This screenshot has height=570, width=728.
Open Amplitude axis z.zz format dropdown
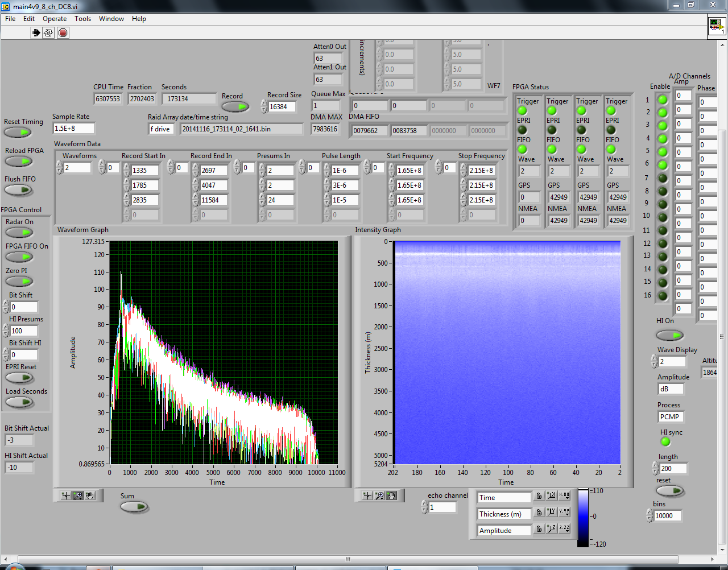tap(564, 529)
